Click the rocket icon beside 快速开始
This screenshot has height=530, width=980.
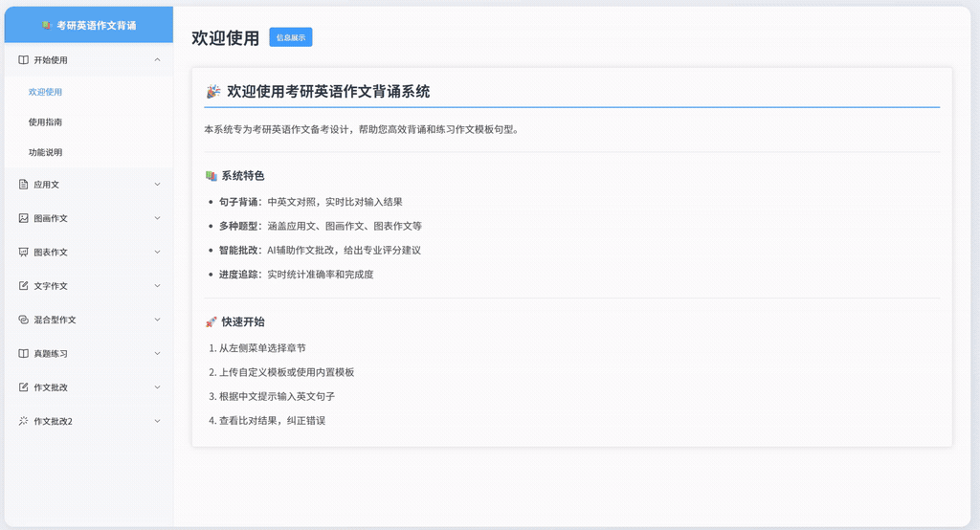tap(212, 321)
